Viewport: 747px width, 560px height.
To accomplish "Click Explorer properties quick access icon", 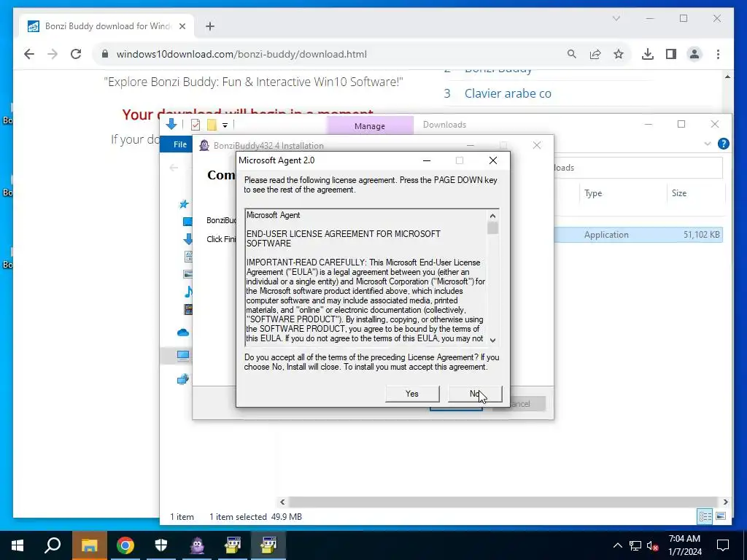I will pos(196,125).
